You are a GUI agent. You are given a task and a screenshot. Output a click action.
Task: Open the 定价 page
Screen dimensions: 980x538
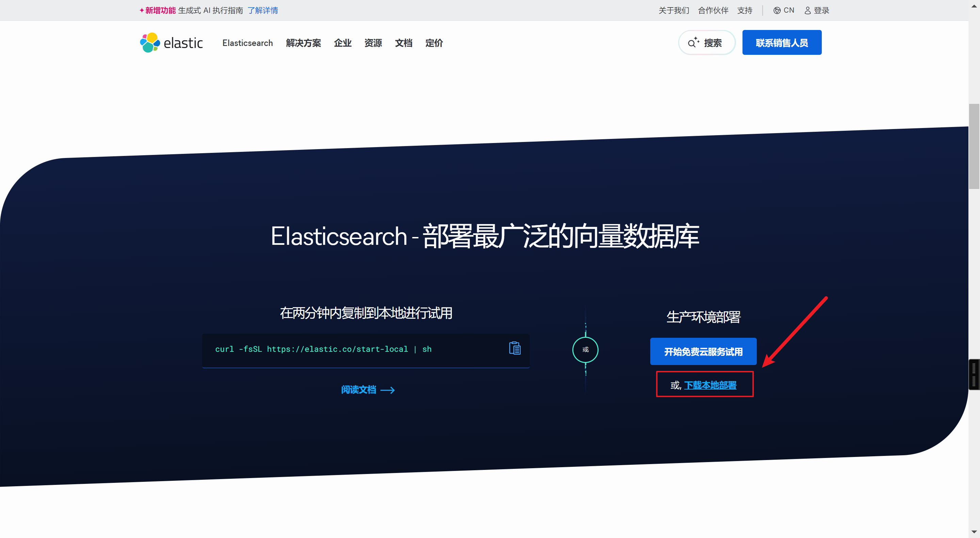click(434, 43)
